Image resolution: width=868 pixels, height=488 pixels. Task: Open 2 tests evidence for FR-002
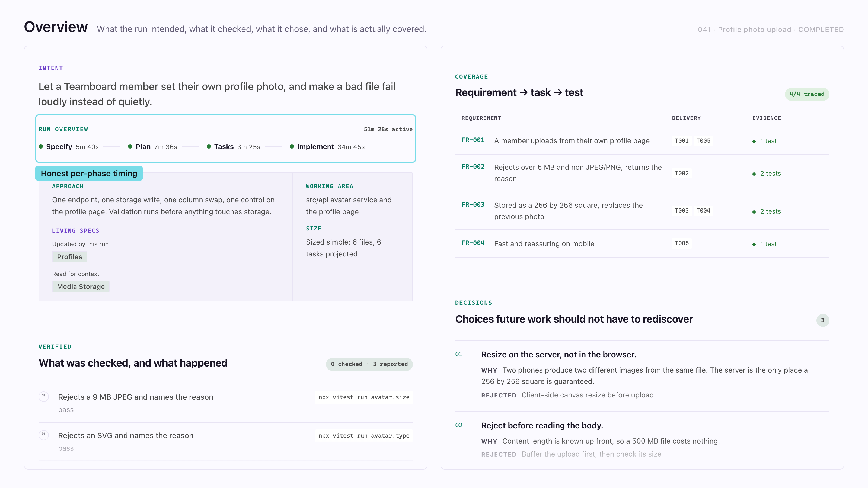point(767,174)
